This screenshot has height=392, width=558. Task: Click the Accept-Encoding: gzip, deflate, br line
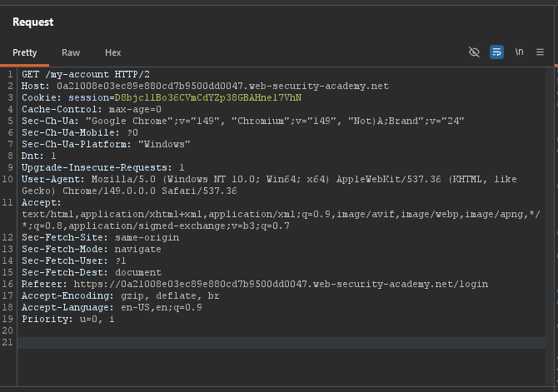coord(121,295)
